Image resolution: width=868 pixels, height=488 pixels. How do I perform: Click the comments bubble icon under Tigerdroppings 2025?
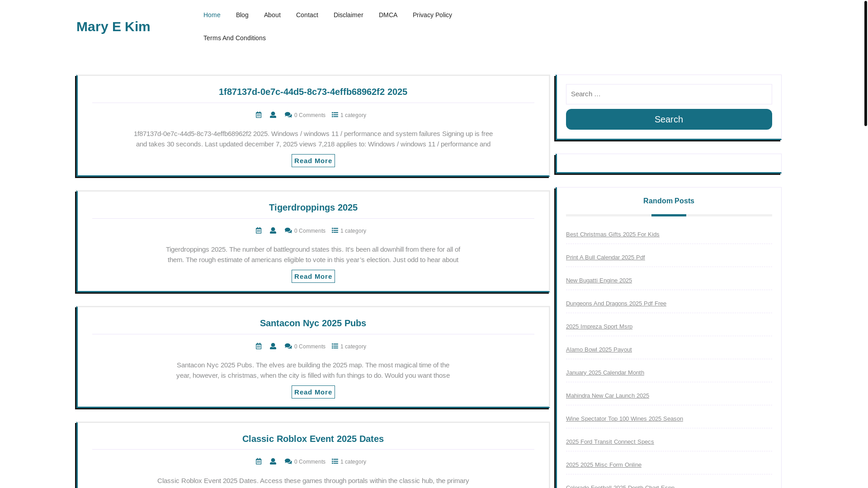coord(288,230)
